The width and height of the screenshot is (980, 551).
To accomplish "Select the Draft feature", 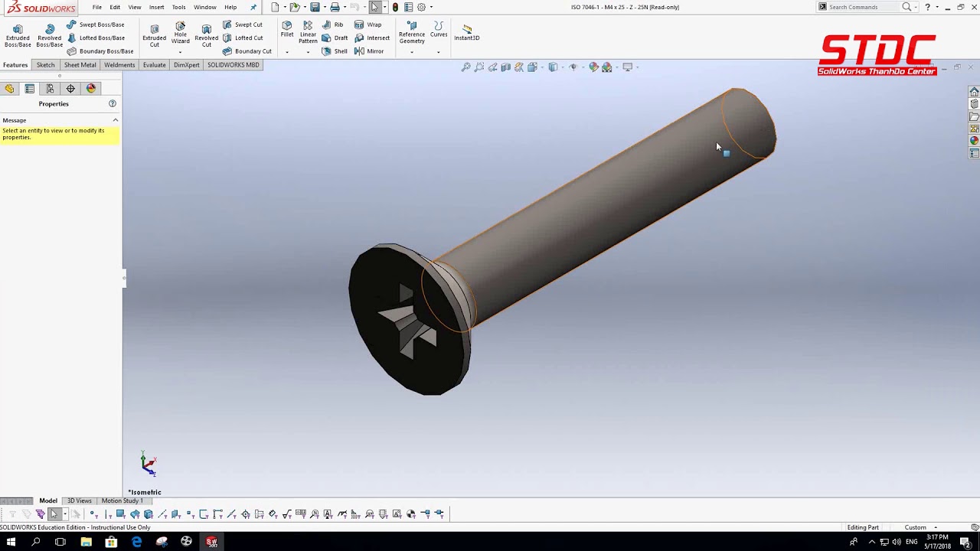I will [335, 37].
